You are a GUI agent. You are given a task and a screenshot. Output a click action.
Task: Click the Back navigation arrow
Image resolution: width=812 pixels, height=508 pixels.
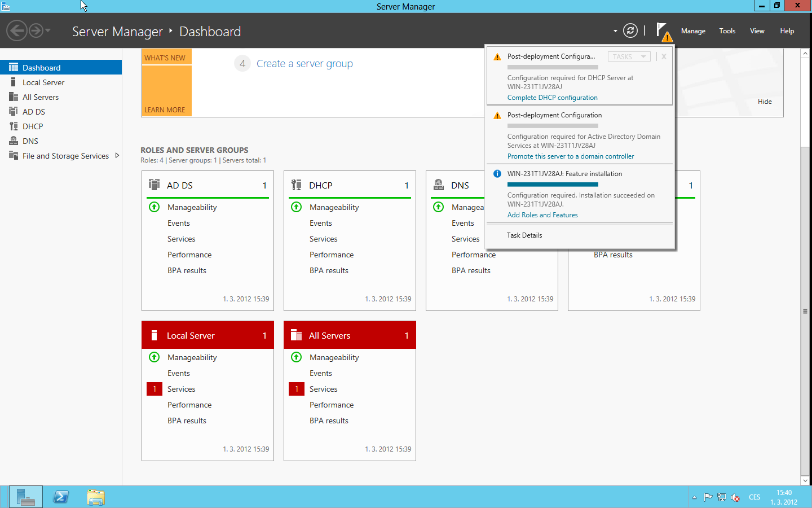click(17, 30)
